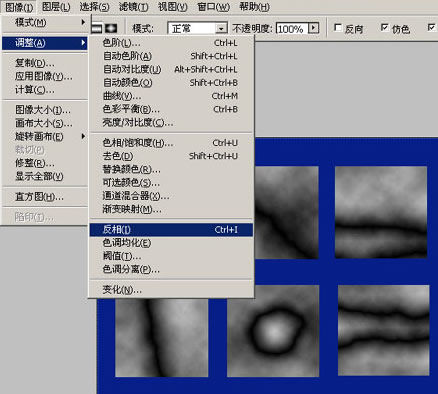Open the 帮助(H) menu
438x394 pixels.
pyautogui.click(x=254, y=7)
